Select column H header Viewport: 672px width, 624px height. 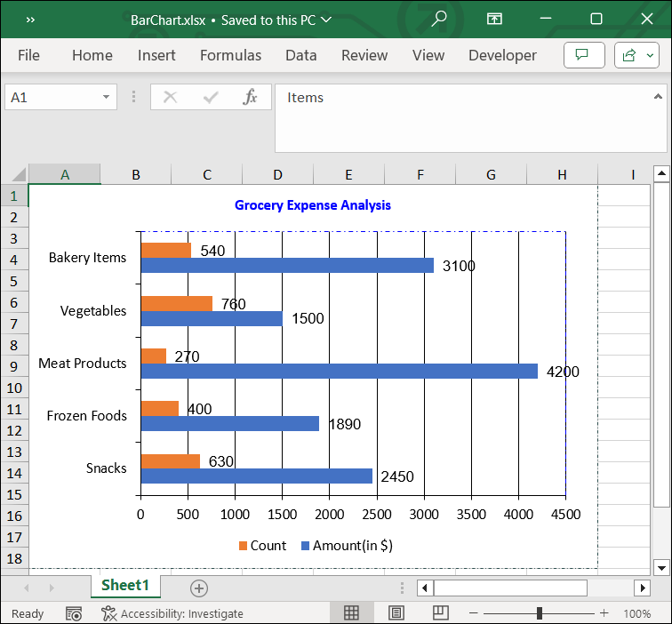(x=562, y=174)
